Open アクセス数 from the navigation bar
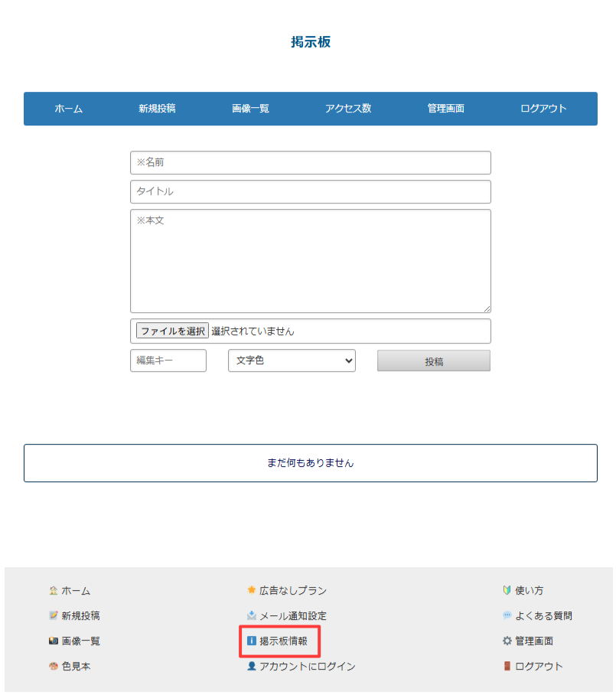Screen dimensions: 616x698 point(348,109)
